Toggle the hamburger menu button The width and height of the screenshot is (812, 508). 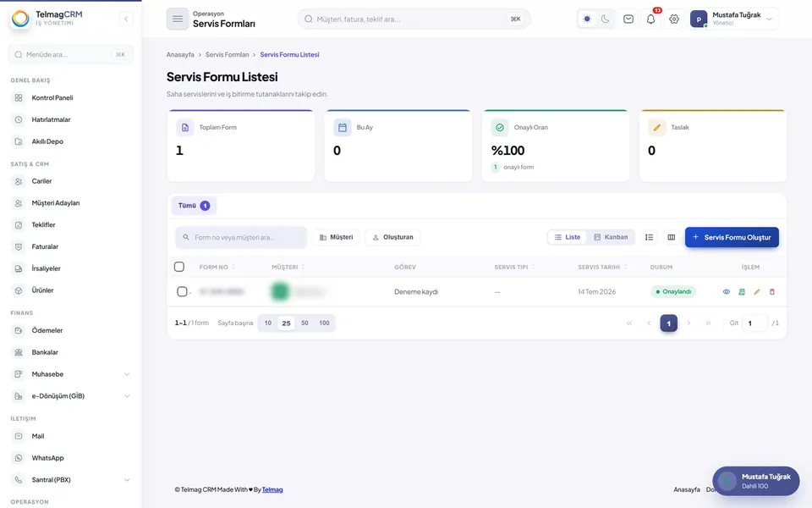coord(177,19)
